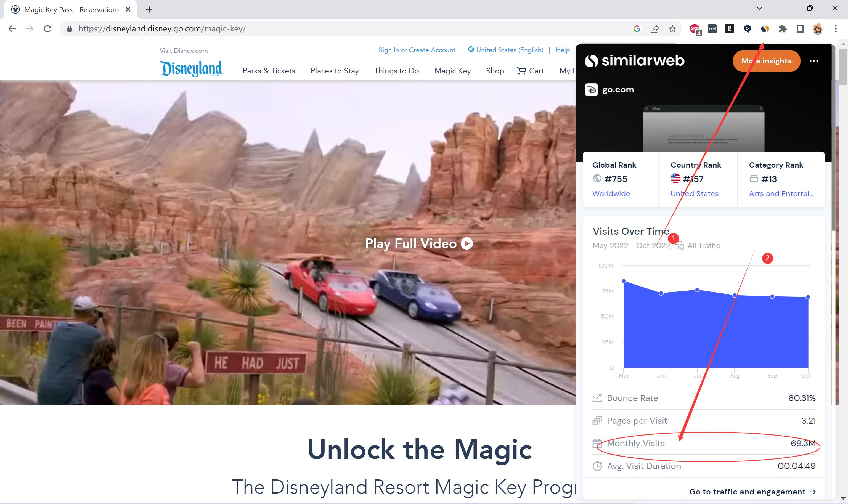The image size is (848, 504).
Task: Click the Oct data point on chart
Action: point(808,297)
